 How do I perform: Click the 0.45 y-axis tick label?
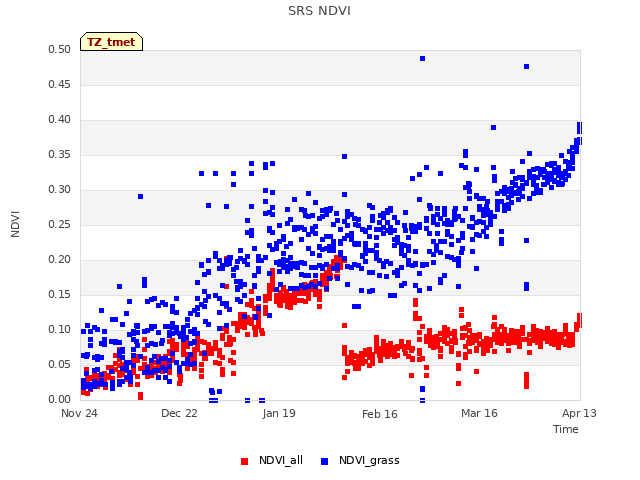click(x=59, y=84)
